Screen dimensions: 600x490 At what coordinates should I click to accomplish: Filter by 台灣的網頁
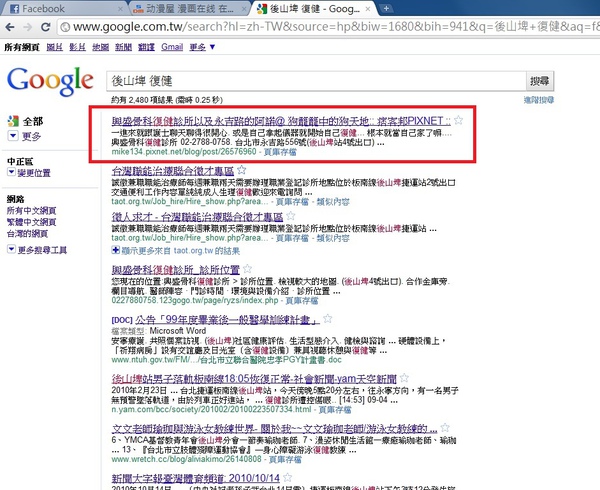[x=27, y=233]
